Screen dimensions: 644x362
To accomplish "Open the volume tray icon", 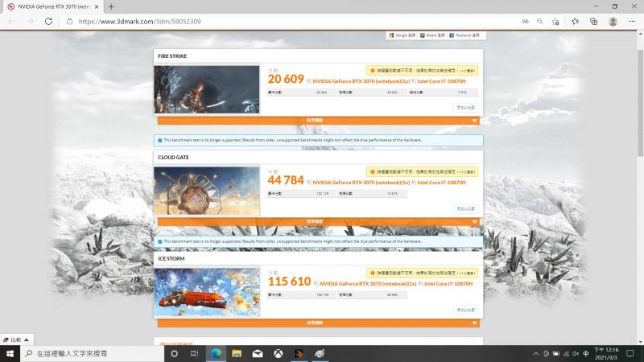I will click(576, 354).
